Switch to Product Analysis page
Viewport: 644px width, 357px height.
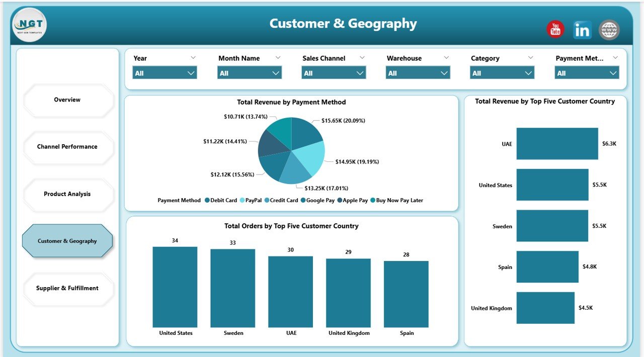click(x=67, y=194)
